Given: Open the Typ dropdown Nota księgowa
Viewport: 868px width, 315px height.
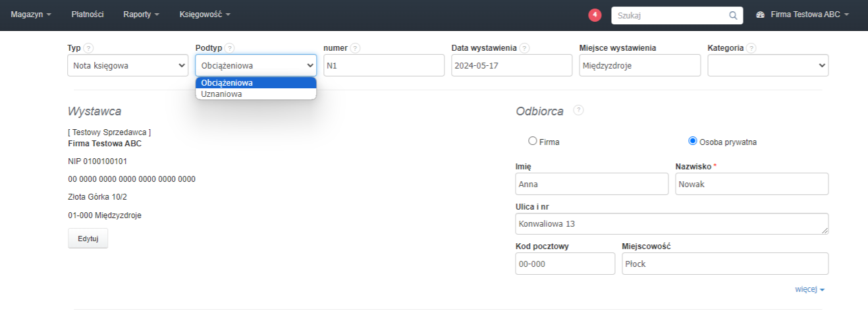Looking at the screenshot, I should (x=128, y=65).
